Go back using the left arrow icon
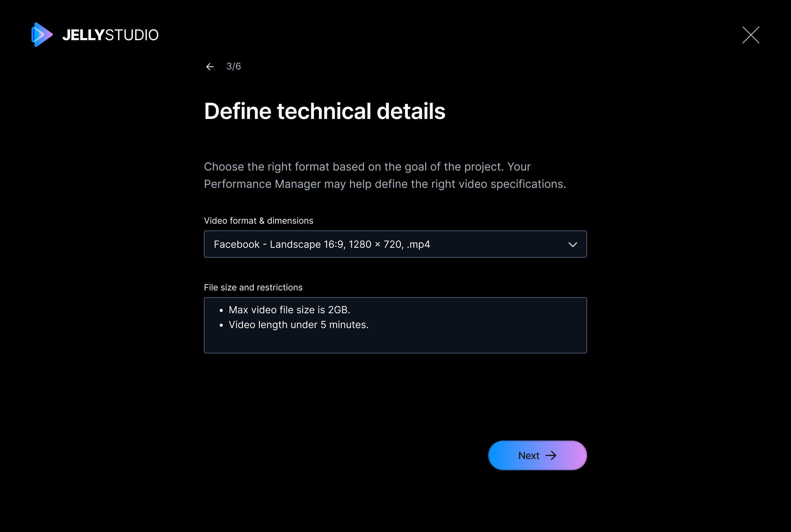 click(210, 66)
